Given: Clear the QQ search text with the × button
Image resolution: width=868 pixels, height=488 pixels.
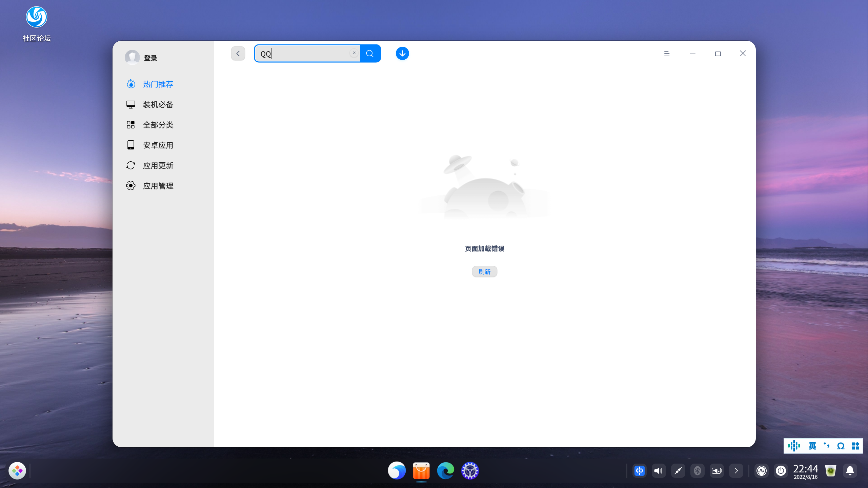Looking at the screenshot, I should 354,53.
